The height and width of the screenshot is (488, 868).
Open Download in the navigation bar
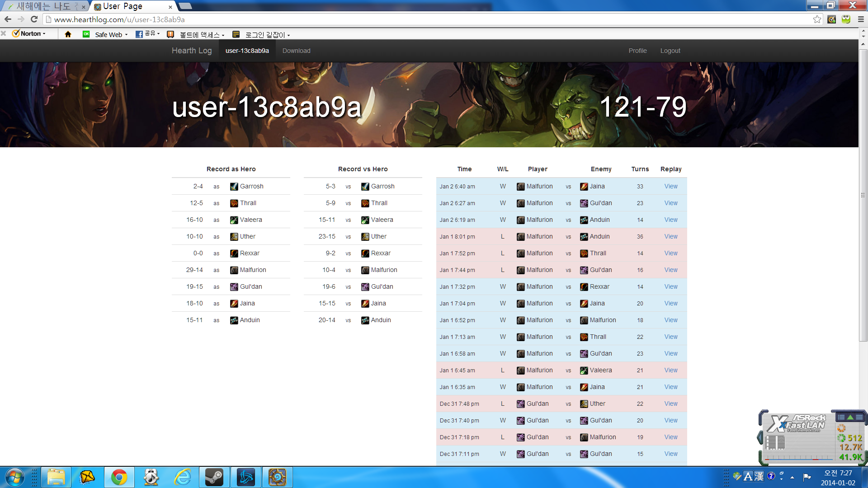296,51
